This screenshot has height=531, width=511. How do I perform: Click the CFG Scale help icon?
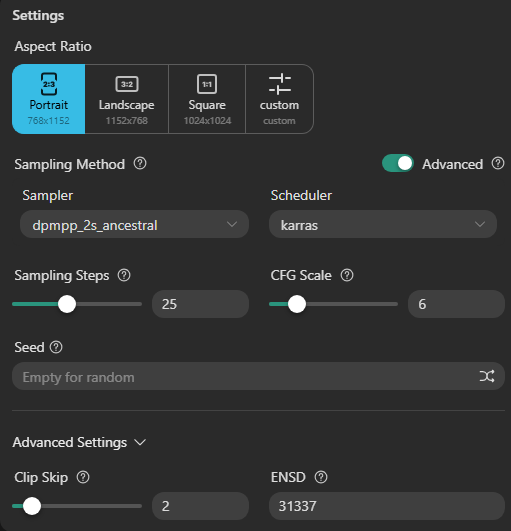coord(347,275)
